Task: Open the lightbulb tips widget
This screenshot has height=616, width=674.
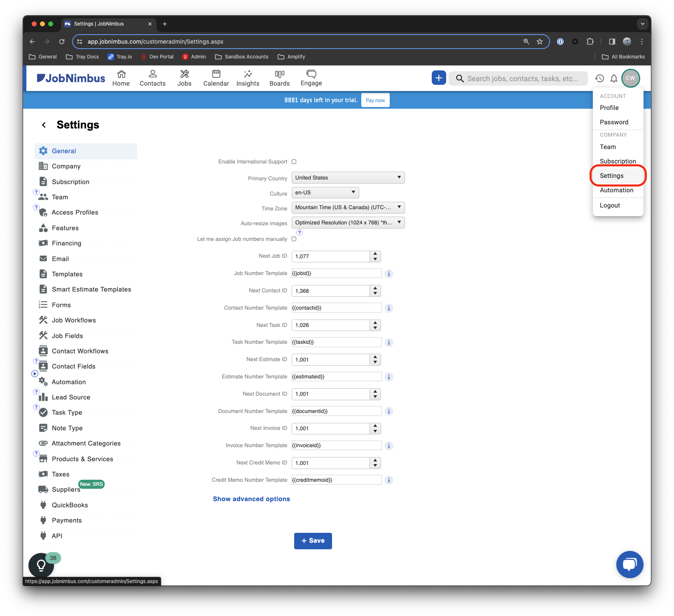Action: pyautogui.click(x=41, y=565)
